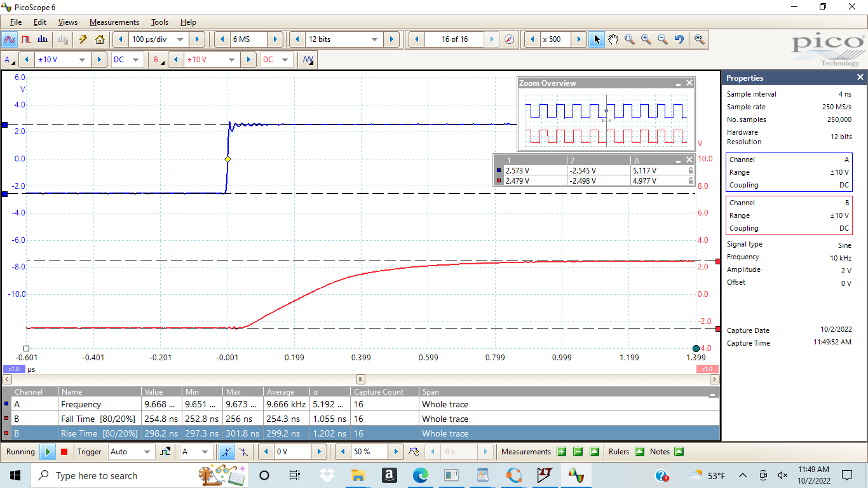Open Channel B ±10 V range dropdown

230,60
